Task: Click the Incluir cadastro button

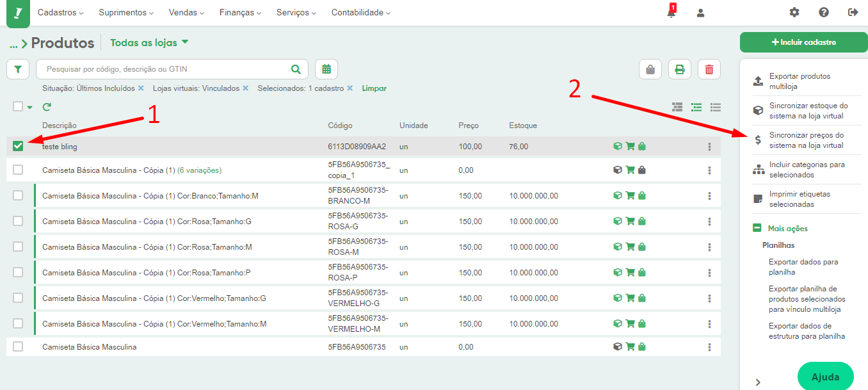Action: 803,42
